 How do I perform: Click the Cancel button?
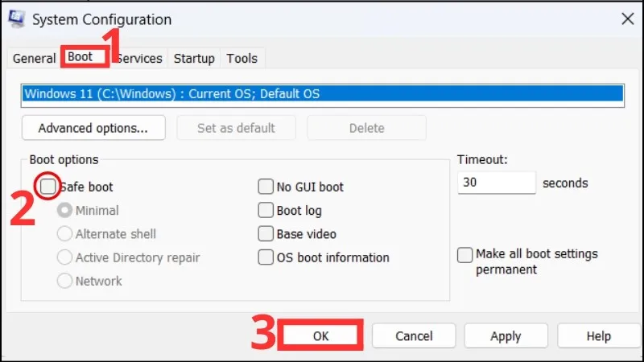[x=414, y=336]
